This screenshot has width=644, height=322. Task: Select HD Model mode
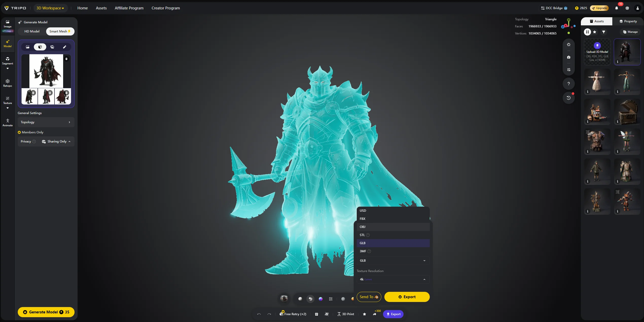click(32, 31)
